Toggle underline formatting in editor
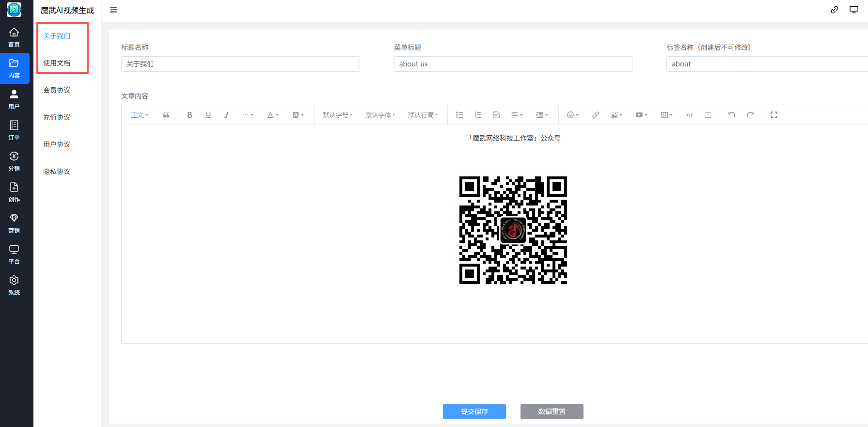The height and width of the screenshot is (427, 868). pyautogui.click(x=208, y=115)
